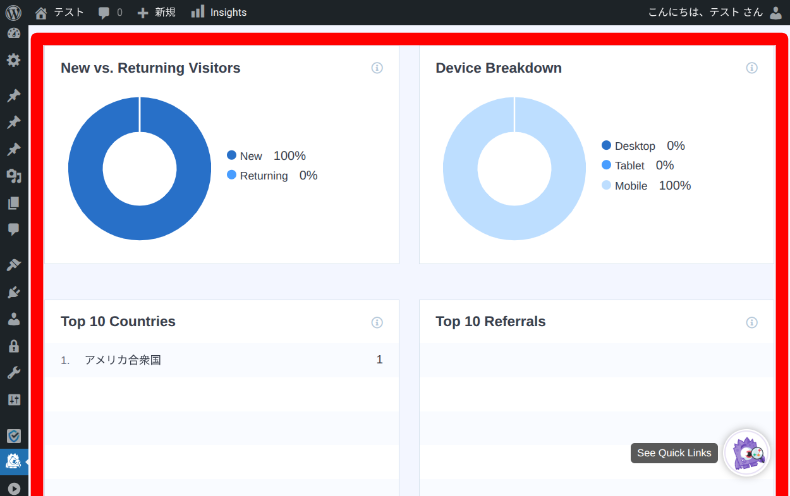Click the Mobile legend color dot
The image size is (790, 496).
click(606, 185)
